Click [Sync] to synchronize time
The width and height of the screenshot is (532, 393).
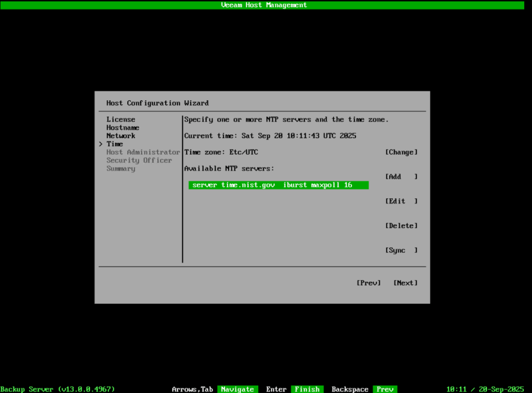(x=401, y=250)
